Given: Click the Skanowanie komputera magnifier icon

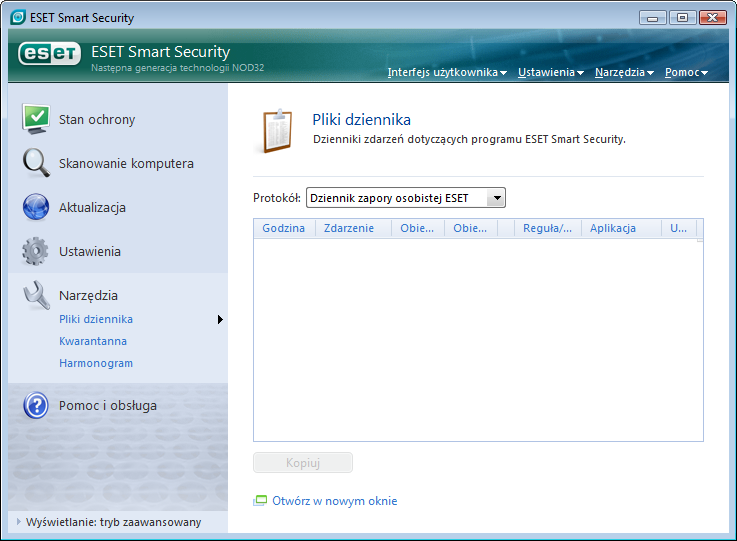Looking at the screenshot, I should [x=36, y=163].
